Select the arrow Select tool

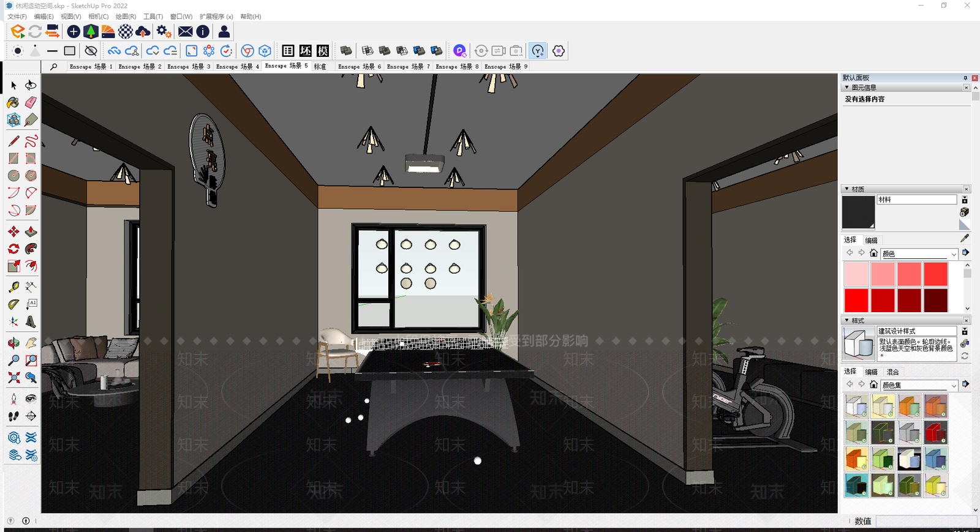[x=13, y=85]
